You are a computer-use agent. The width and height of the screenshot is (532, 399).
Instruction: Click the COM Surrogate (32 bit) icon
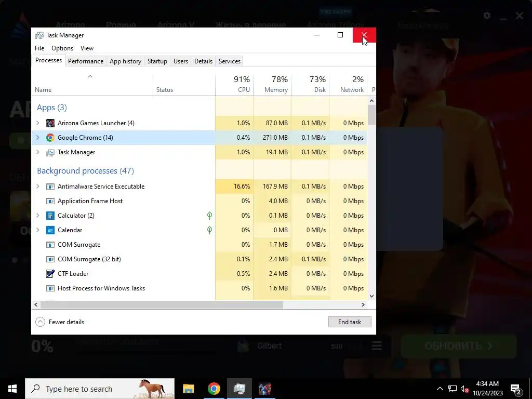pyautogui.click(x=50, y=259)
